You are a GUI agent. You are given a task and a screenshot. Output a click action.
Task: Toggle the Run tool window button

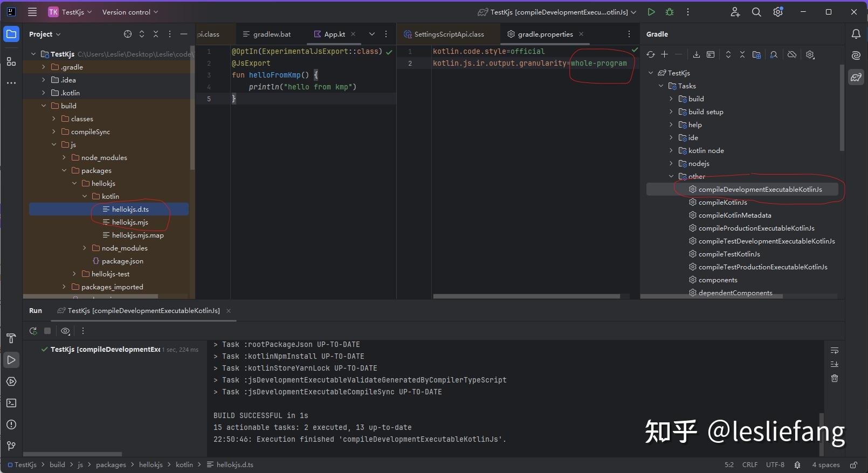pos(11,360)
